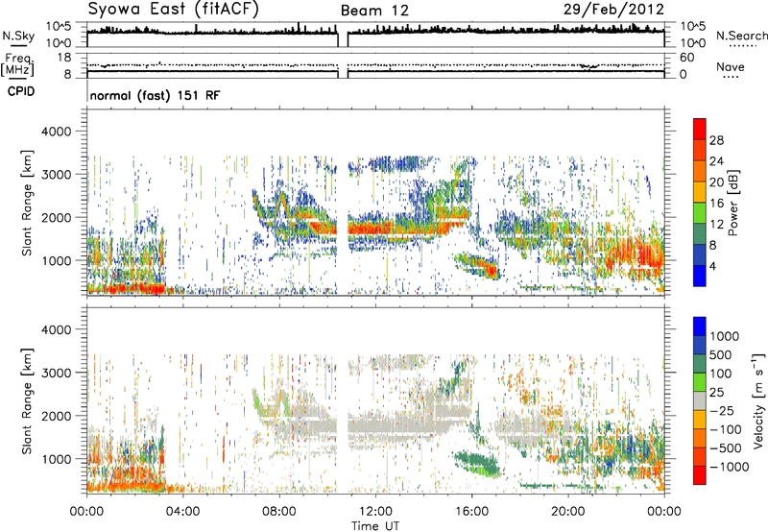Click the dotted line sample under 'Nave'
The image size is (768, 532).
732,77
